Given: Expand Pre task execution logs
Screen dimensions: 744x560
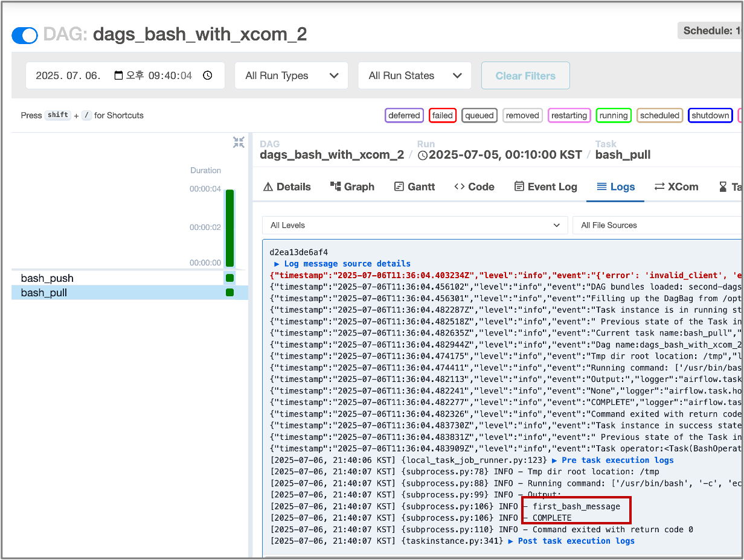Looking at the screenshot, I should tap(613, 460).
